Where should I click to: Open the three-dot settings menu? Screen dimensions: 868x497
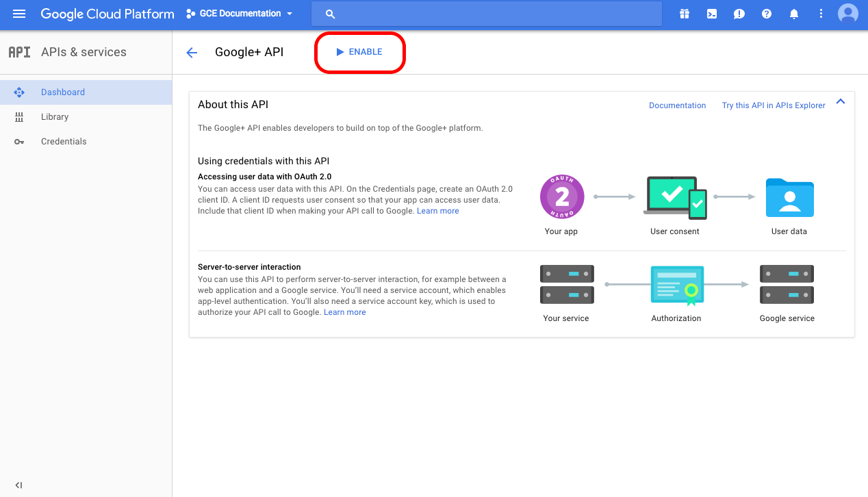[x=821, y=14]
